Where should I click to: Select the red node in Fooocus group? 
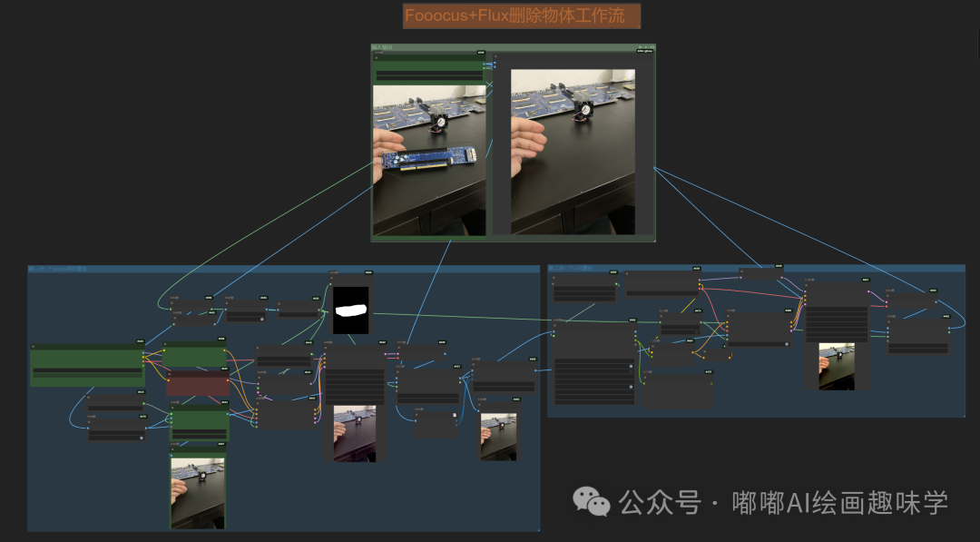tap(198, 383)
